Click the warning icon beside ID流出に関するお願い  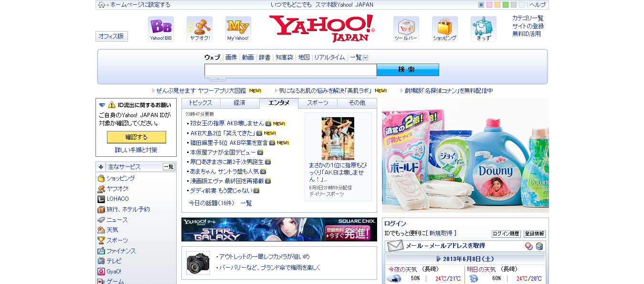click(112, 105)
